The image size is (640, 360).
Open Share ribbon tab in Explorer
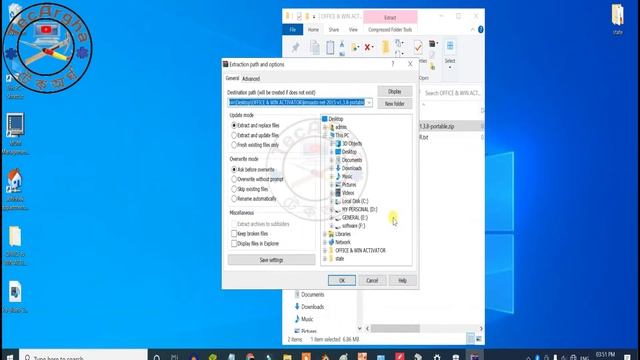click(x=333, y=29)
